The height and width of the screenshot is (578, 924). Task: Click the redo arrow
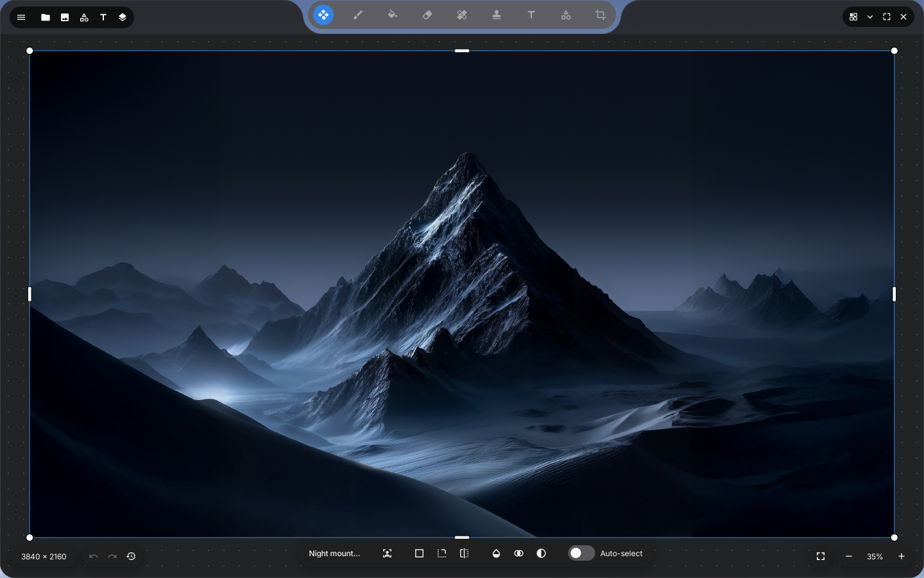[x=112, y=556]
